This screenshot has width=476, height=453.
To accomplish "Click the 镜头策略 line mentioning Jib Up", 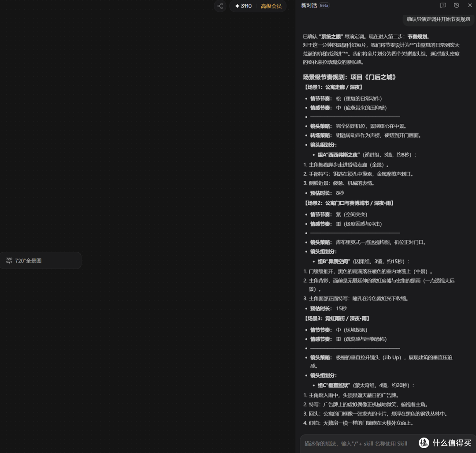I will click(x=381, y=362).
